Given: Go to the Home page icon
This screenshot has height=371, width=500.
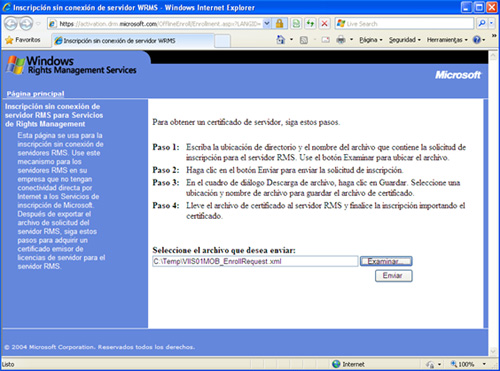Looking at the screenshot, I should [281, 40].
